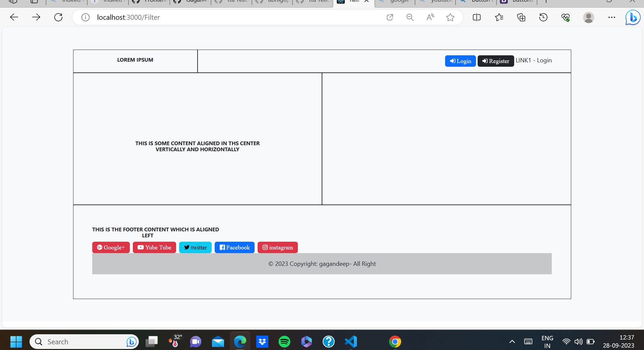The width and height of the screenshot is (644, 350).
Task: Click the Facebook icon in the footer
Action: point(222,247)
